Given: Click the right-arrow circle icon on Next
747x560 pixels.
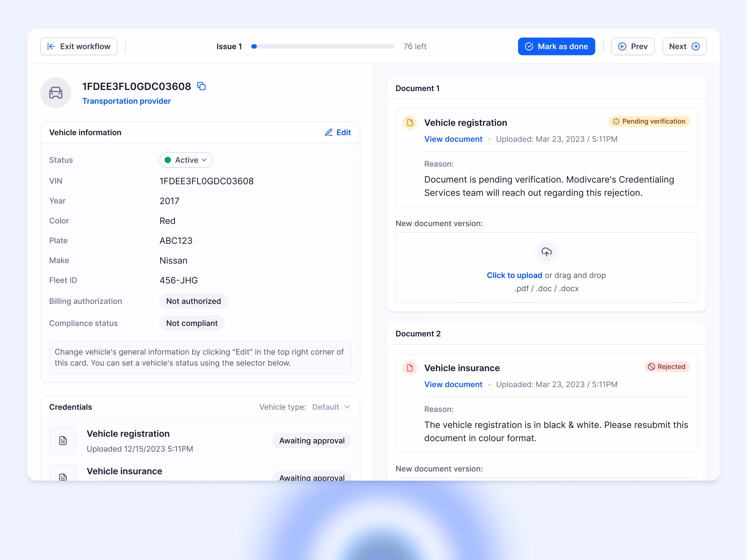Looking at the screenshot, I should 695,46.
